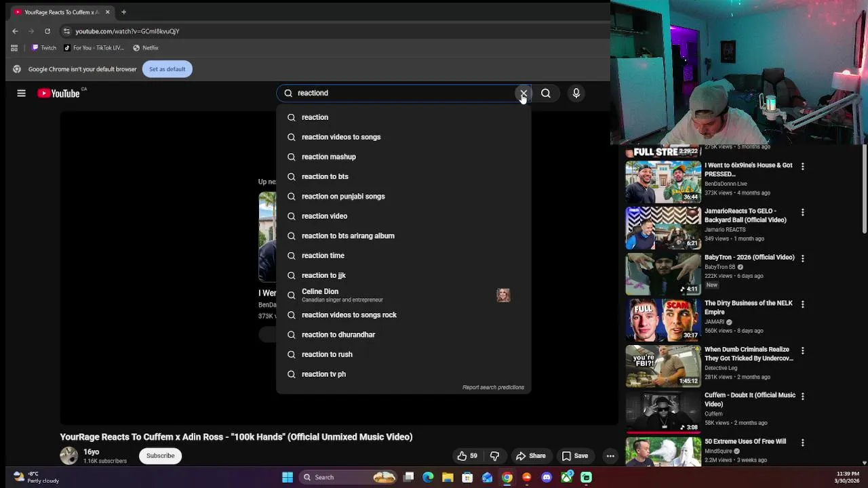Select suggestion 'reaction videos to songs'

[x=403, y=137]
